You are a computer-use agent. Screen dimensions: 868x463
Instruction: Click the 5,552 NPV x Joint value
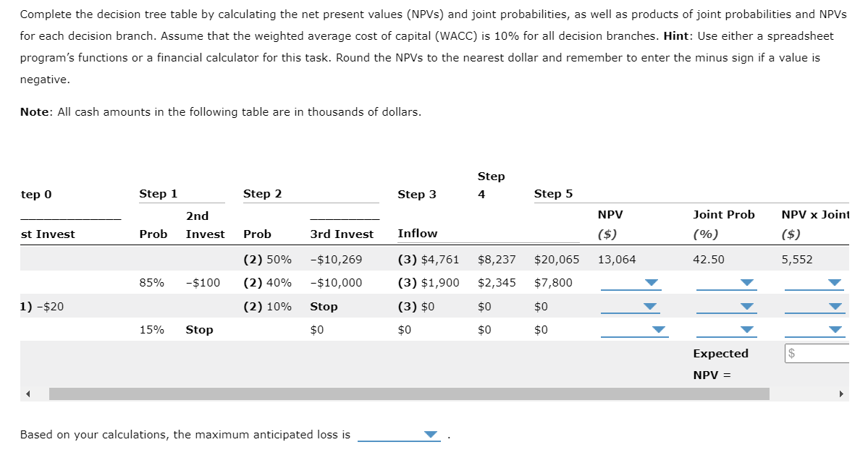pos(797,260)
